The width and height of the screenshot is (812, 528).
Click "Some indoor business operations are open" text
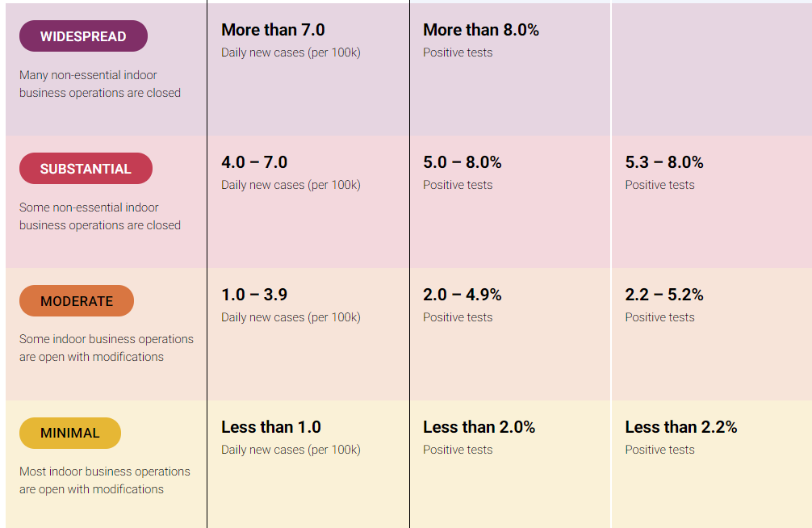click(107, 348)
